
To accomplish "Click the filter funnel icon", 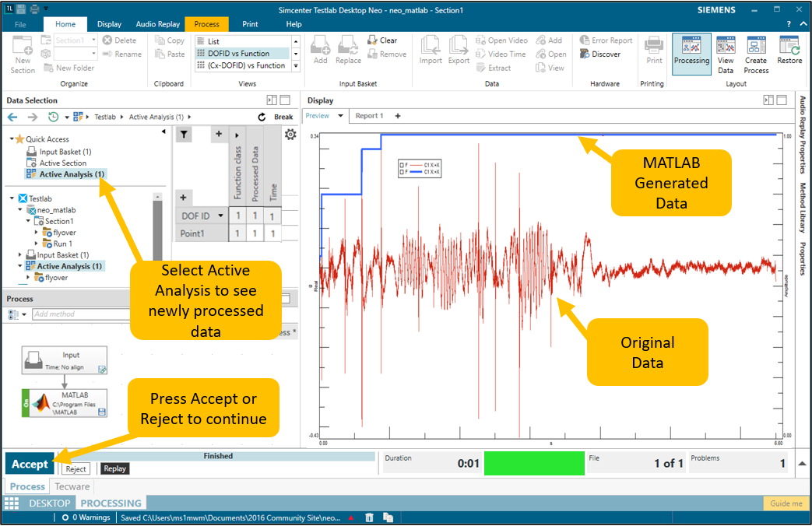I will click(184, 135).
